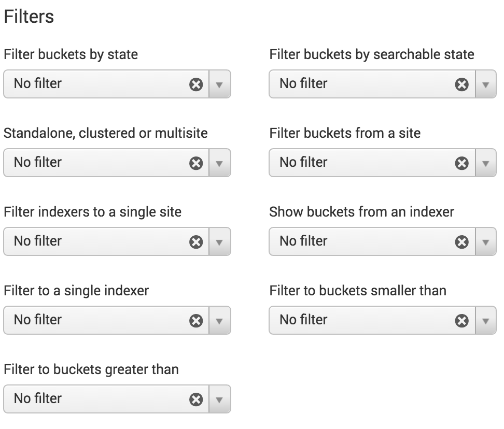
Task: Clear the 'Filter to a single indexer' selection
Action: 196,321
